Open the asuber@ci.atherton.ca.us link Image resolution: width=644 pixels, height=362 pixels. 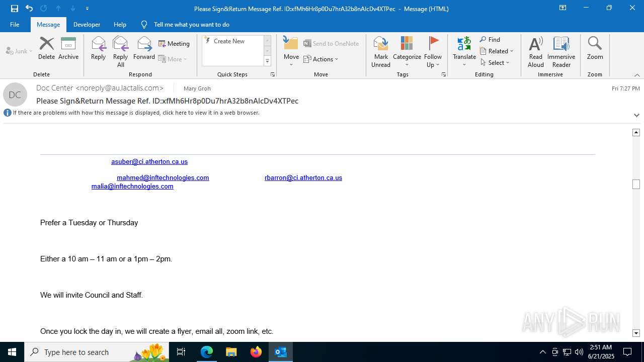(x=149, y=162)
